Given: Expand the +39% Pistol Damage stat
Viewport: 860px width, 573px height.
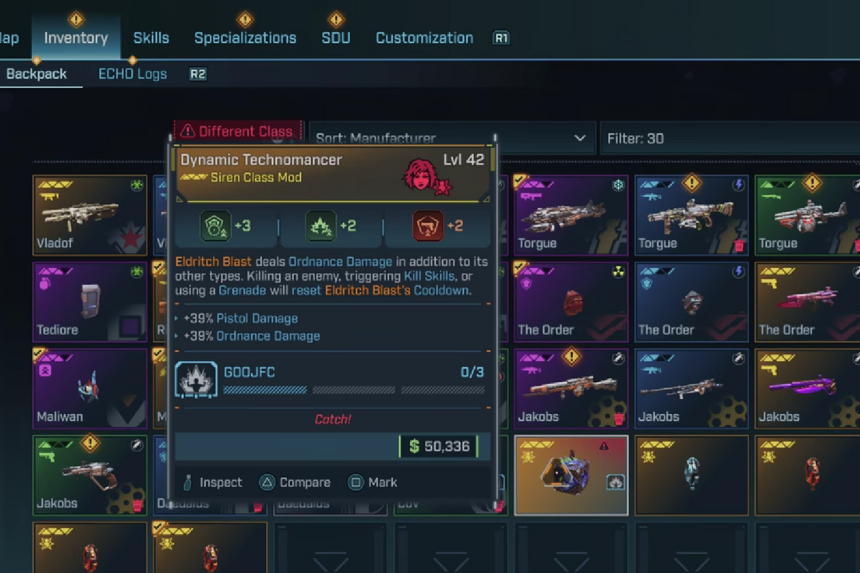Looking at the screenshot, I should pos(240,319).
